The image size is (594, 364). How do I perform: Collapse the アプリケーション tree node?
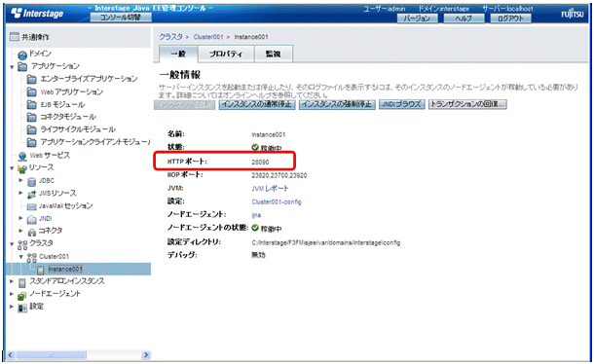(x=12, y=67)
